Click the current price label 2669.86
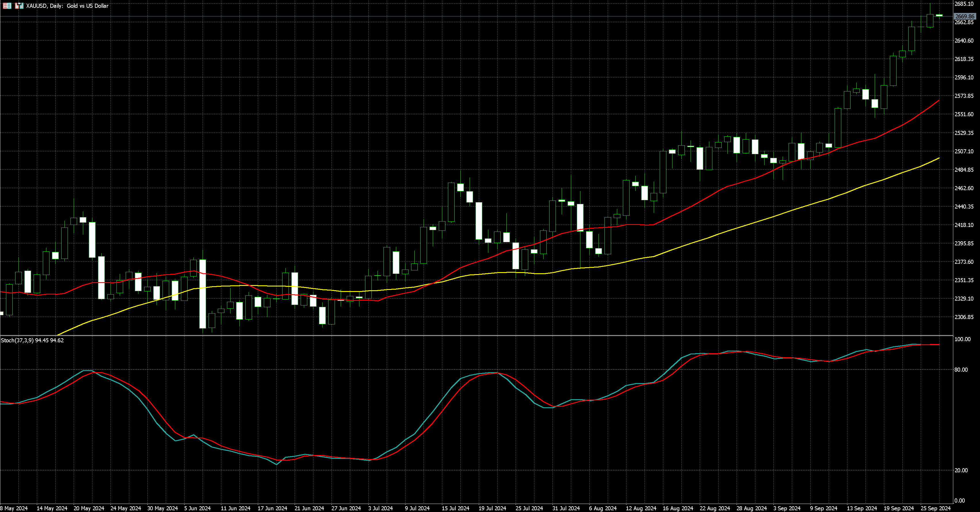This screenshot has height=512, width=980. [x=965, y=16]
